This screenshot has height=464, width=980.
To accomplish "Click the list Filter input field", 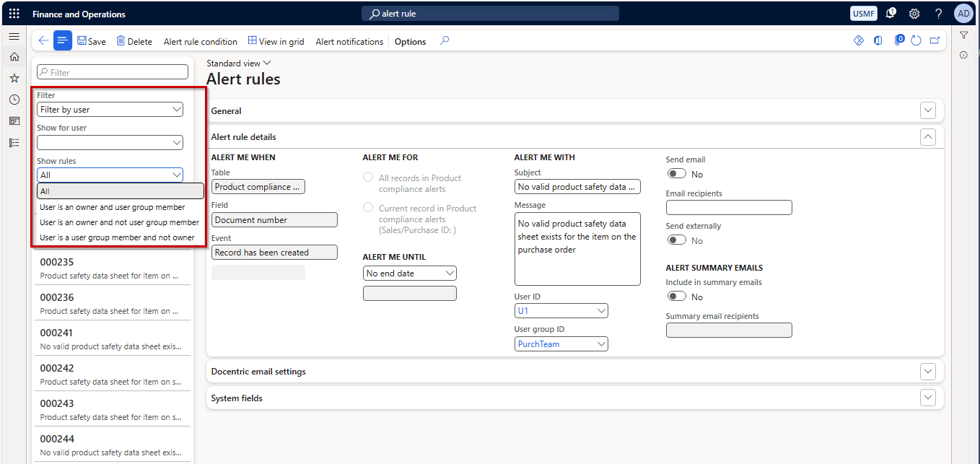I will coord(113,72).
